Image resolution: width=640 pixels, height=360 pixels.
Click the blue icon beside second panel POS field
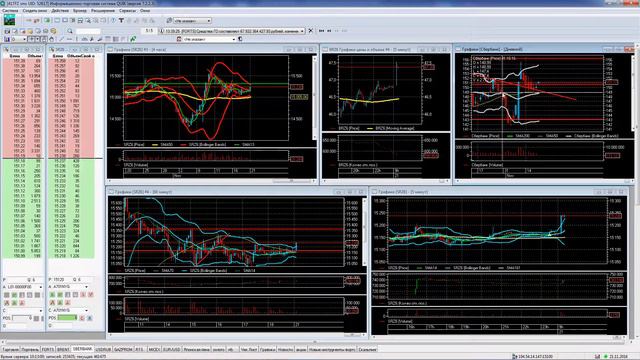(89, 318)
